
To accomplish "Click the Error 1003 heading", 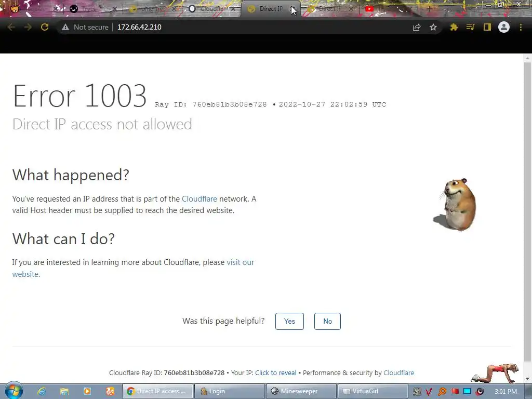I will click(79, 96).
